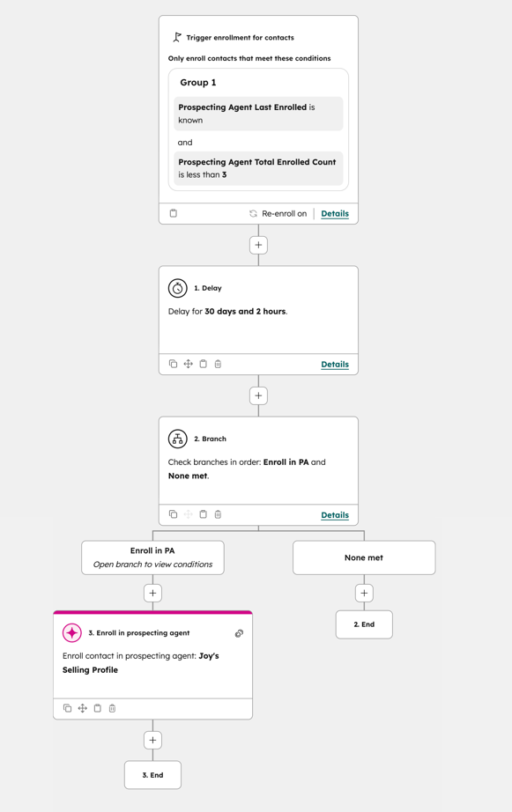Select the Prospecting Agent Last Enrolled condition
The height and width of the screenshot is (812, 512).
[x=257, y=114]
